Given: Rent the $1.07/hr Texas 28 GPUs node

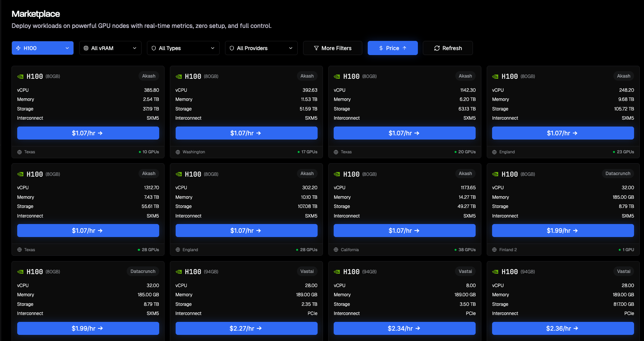Looking at the screenshot, I should click(88, 231).
